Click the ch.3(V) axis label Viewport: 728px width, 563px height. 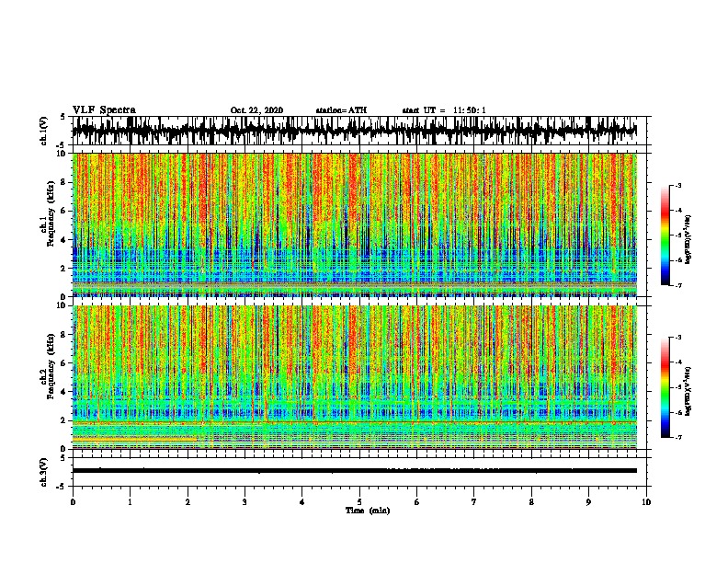click(x=44, y=472)
